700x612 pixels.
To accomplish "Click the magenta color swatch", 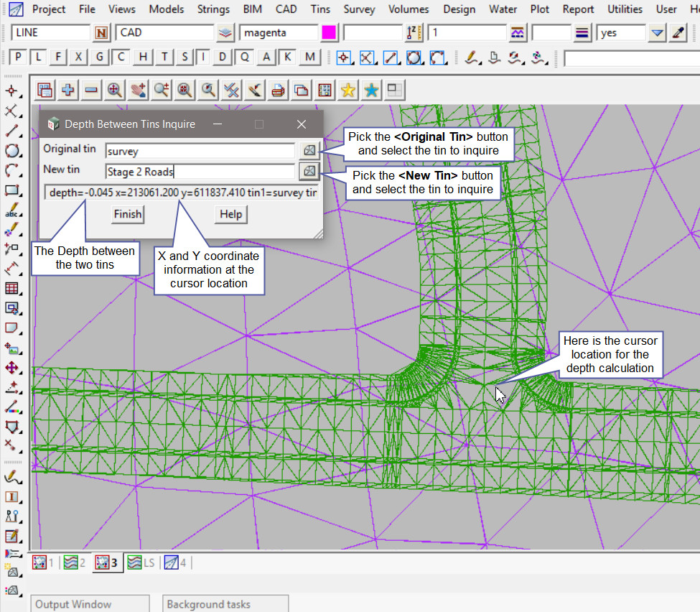I will (329, 33).
